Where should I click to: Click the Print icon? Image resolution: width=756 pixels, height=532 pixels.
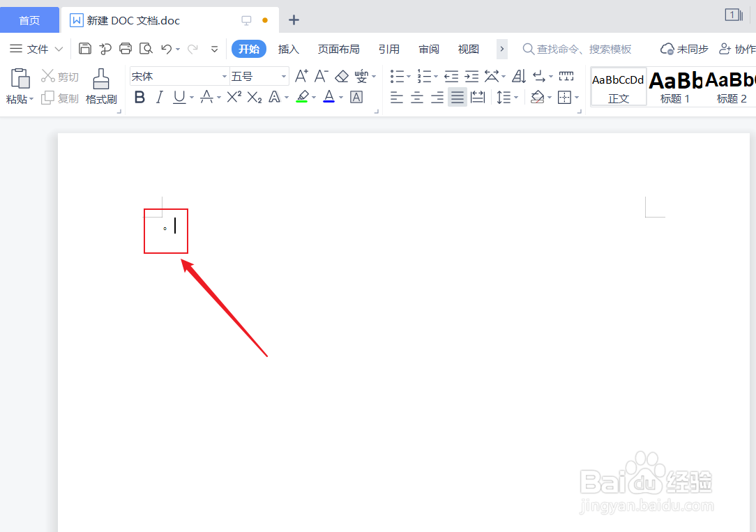pyautogui.click(x=126, y=48)
